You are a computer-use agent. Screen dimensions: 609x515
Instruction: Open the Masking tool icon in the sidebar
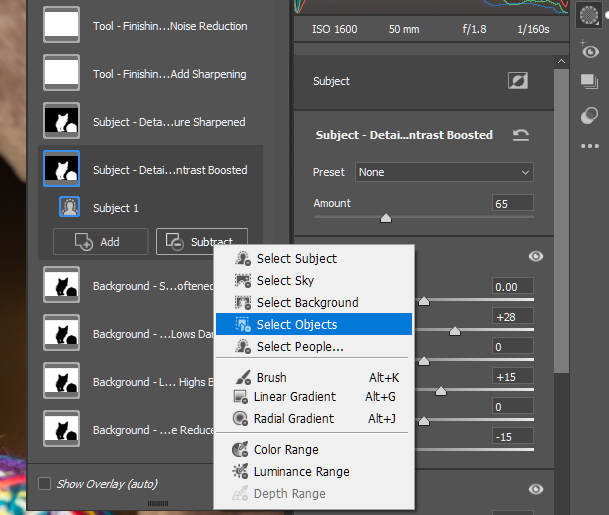[x=589, y=14]
